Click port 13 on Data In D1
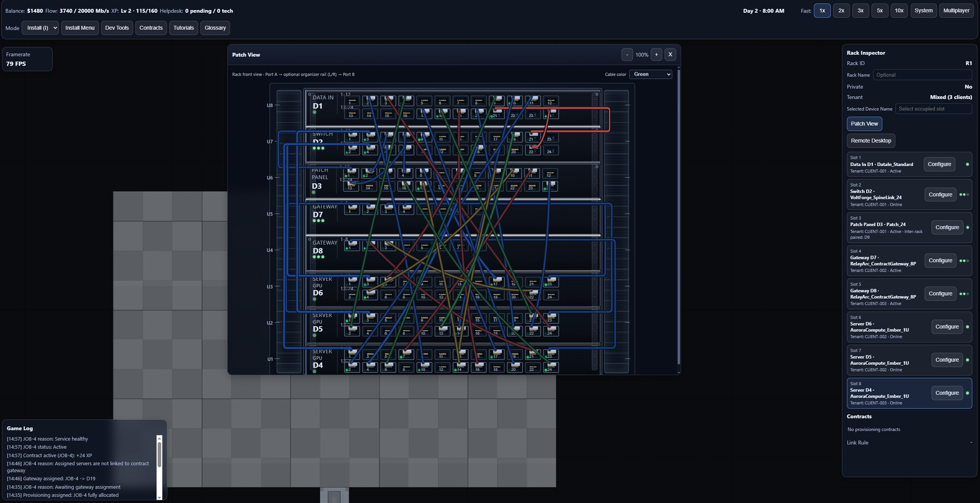 (x=352, y=113)
